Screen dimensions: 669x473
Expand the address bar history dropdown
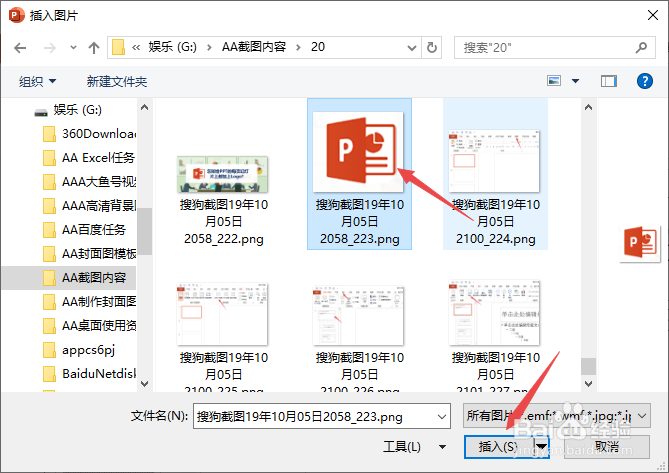[412, 47]
